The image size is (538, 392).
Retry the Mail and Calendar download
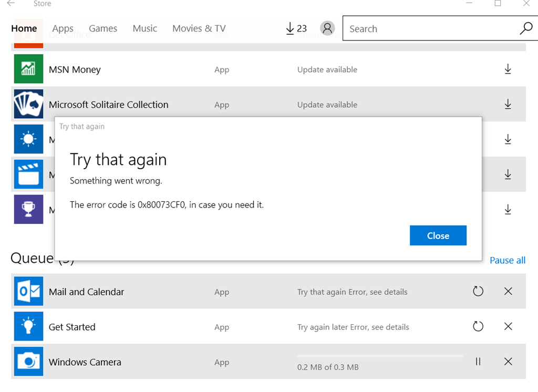(x=478, y=291)
